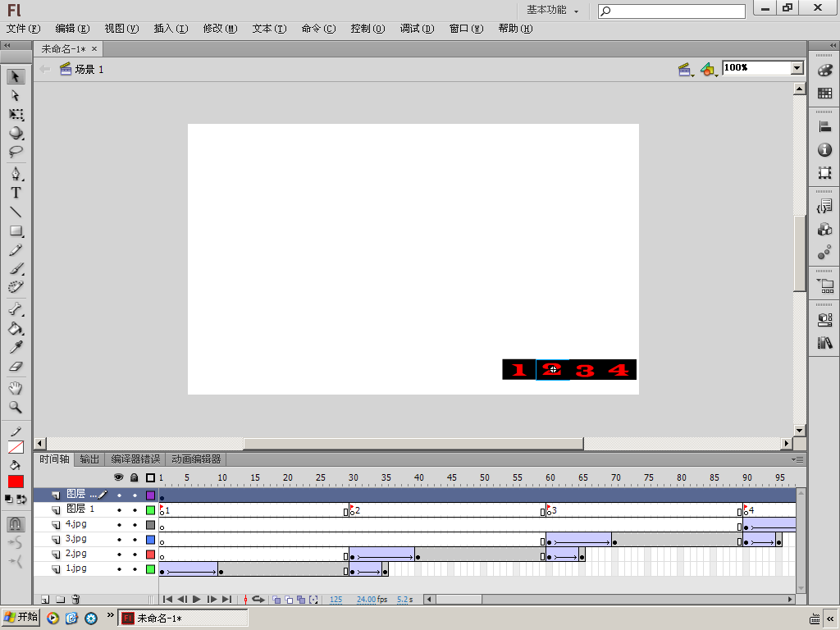Click the Play button in timeline

tap(197, 600)
